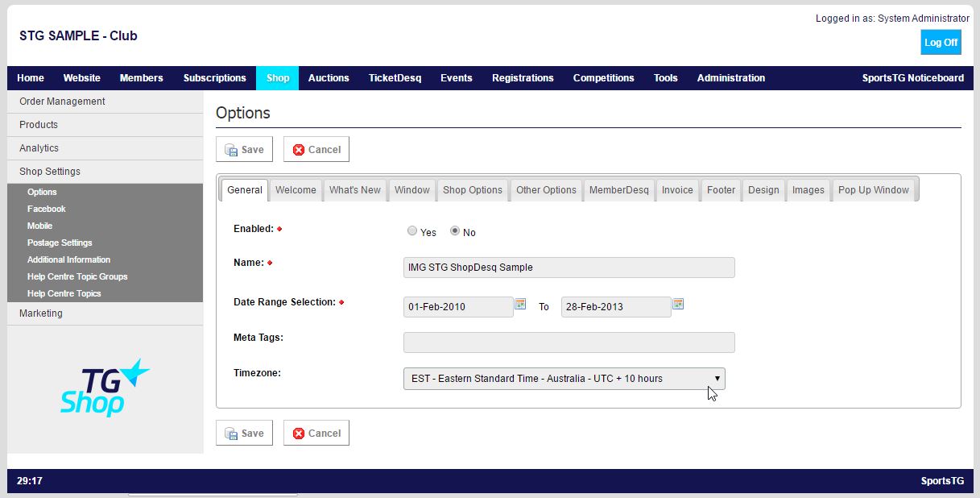This screenshot has height=498, width=980.
Task: Open the Shop menu
Action: click(278, 78)
